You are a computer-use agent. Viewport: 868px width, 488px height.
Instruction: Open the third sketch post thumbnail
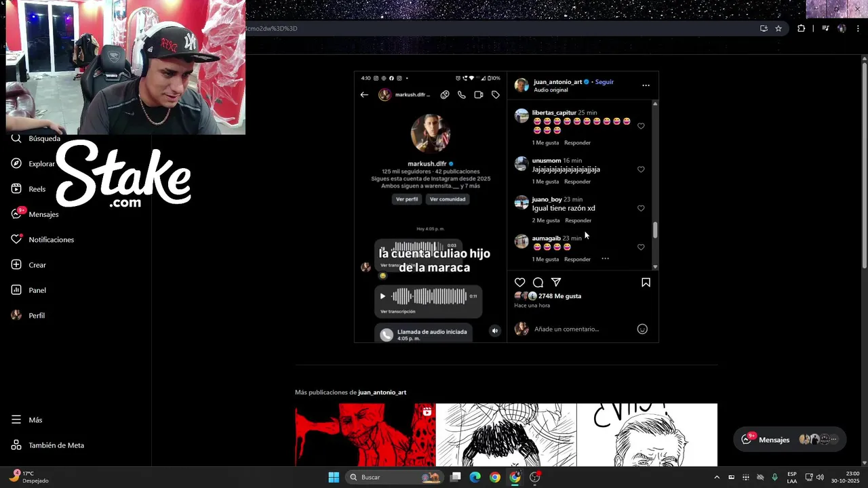[647, 435]
